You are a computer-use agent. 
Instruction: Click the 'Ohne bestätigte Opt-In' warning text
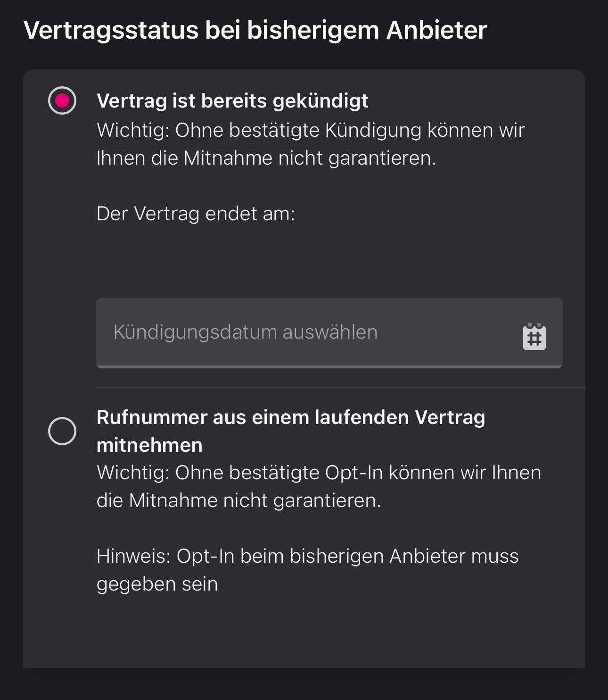click(319, 473)
